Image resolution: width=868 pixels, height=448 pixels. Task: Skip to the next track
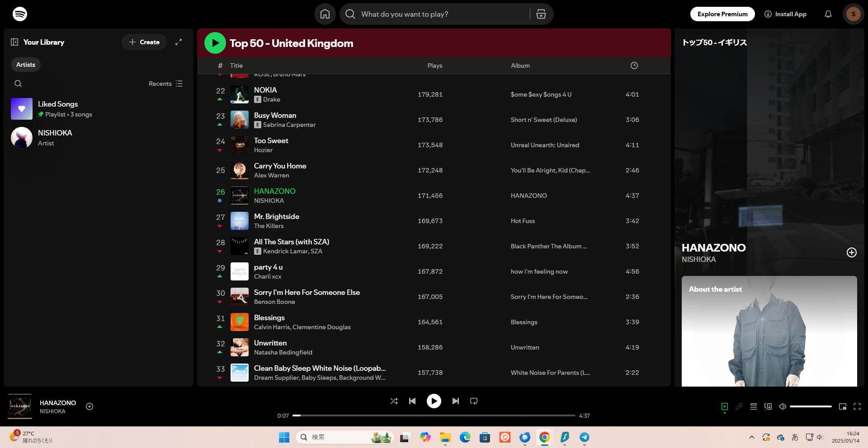(x=456, y=401)
